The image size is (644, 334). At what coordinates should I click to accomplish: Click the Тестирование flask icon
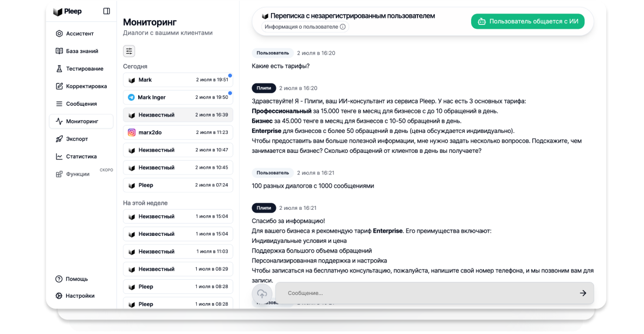(x=59, y=69)
